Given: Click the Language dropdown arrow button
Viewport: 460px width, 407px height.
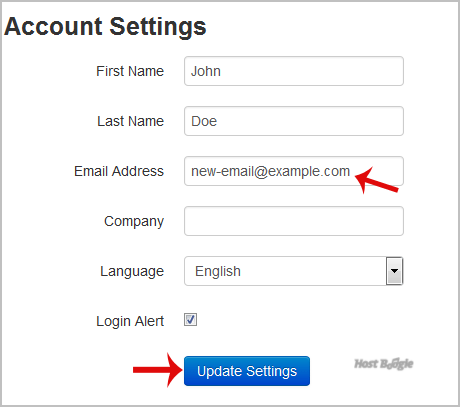Looking at the screenshot, I should (x=394, y=271).
